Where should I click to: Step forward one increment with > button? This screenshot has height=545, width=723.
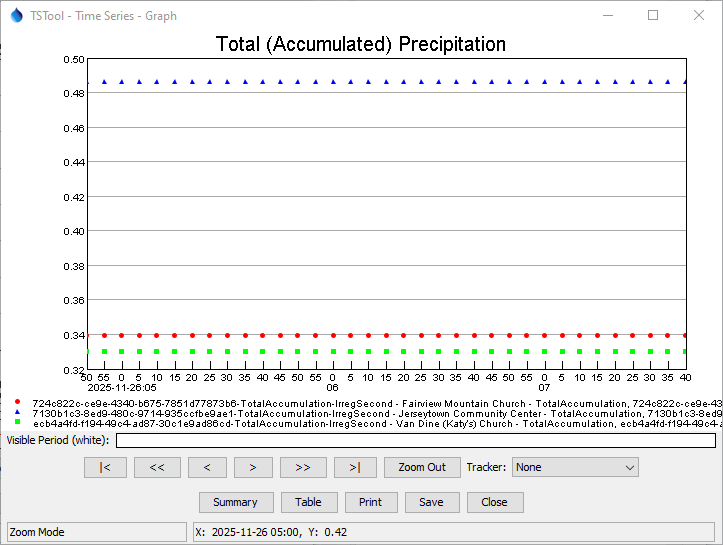tap(253, 467)
